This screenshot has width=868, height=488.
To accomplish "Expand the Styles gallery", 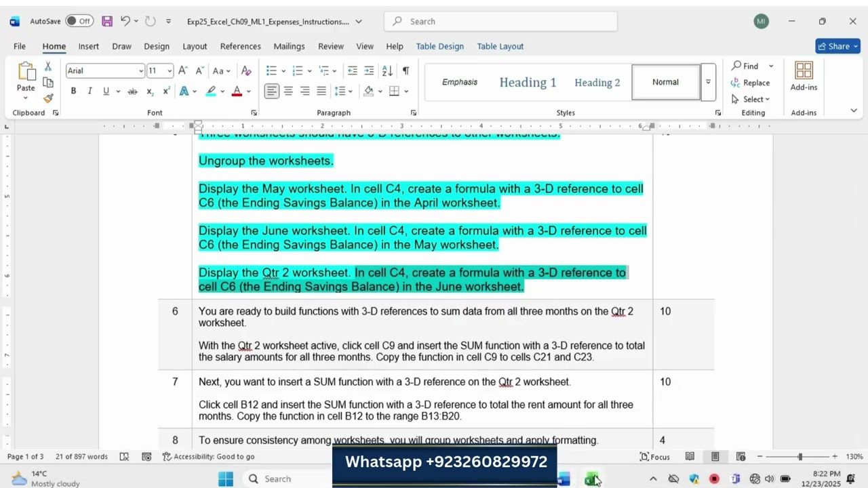I will pos(708,81).
